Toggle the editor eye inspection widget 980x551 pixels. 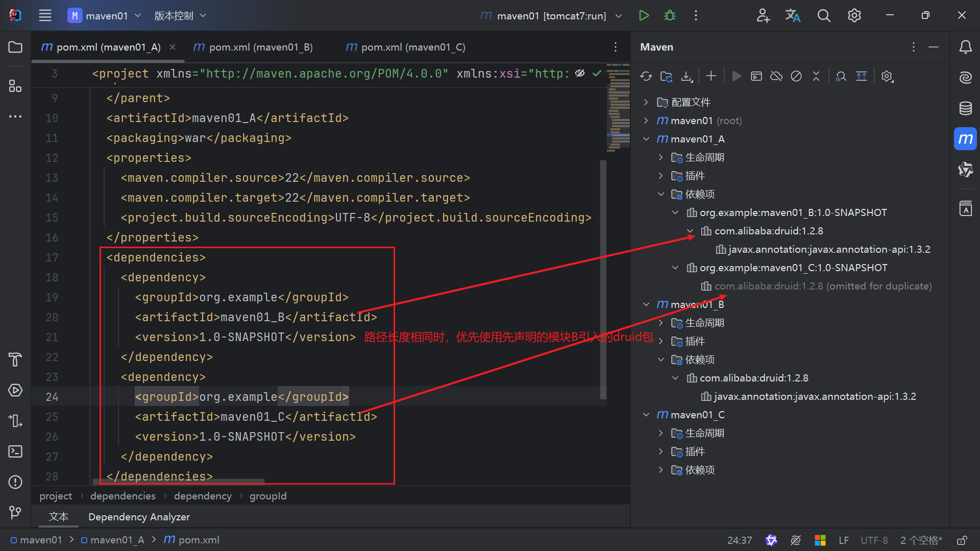pos(580,74)
